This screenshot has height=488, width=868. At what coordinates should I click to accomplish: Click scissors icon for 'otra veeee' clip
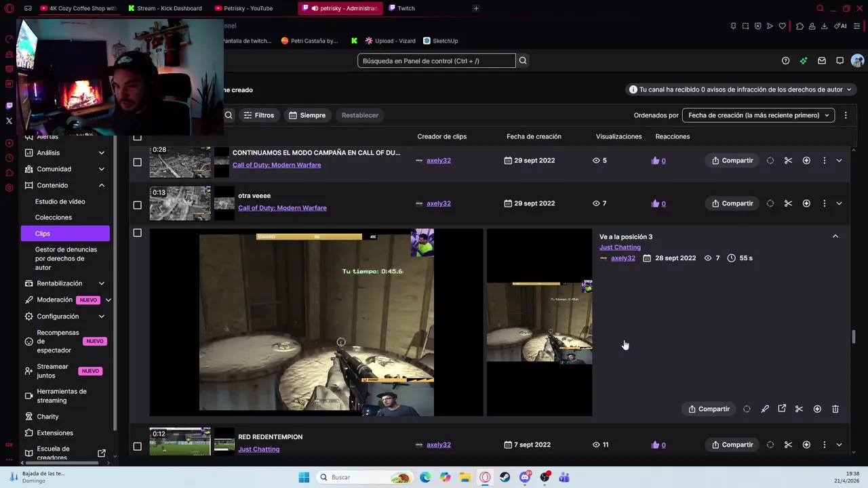(788, 203)
